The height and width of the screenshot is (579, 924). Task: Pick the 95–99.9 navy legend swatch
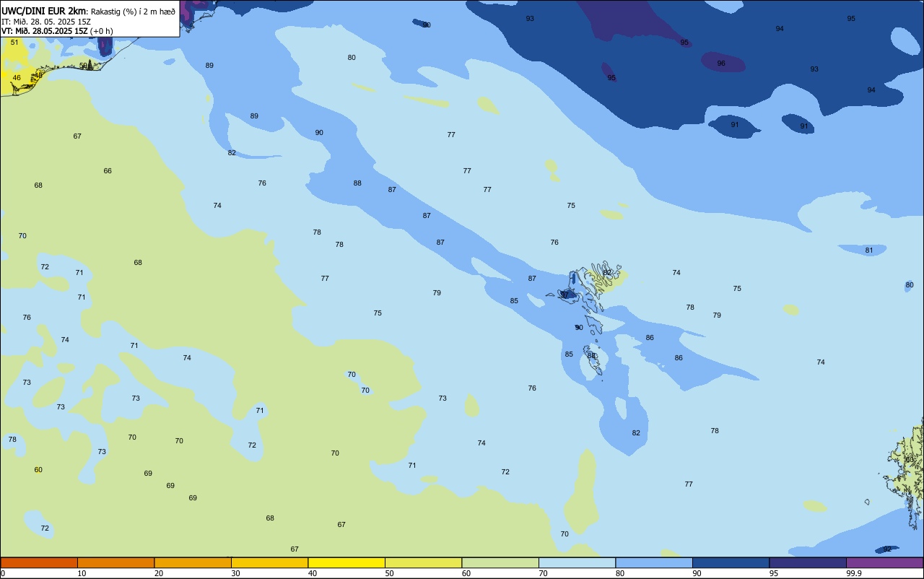[808, 562]
